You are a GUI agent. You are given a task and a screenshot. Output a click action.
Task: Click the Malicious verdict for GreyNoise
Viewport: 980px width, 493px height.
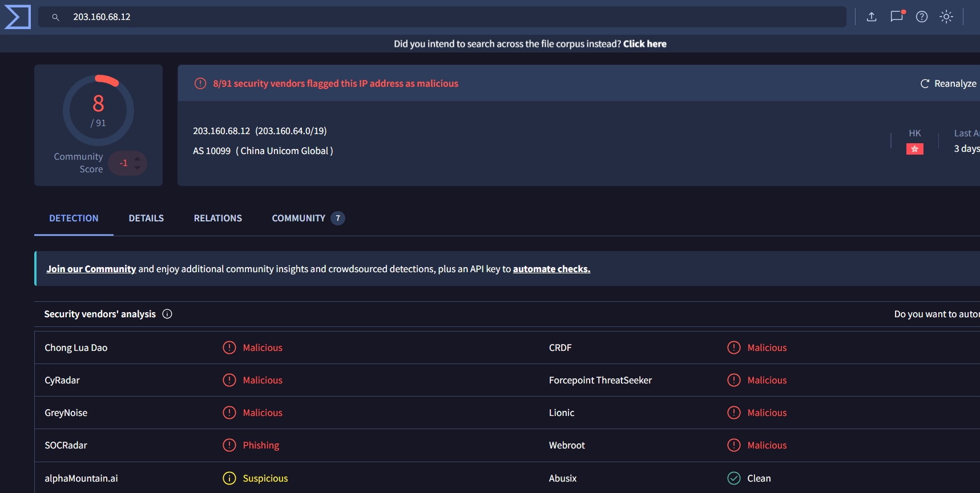tap(263, 413)
